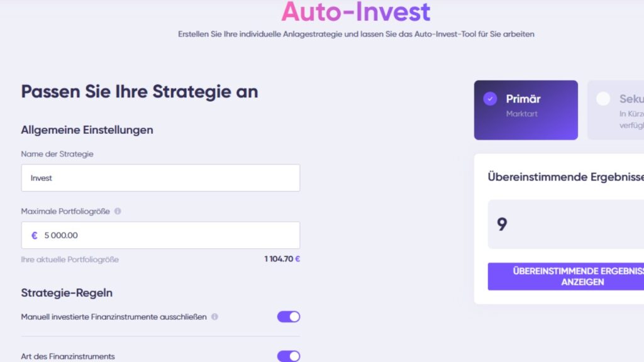Disable the Art des Finanzinstruments switch
The image size is (644, 362).
tap(289, 356)
